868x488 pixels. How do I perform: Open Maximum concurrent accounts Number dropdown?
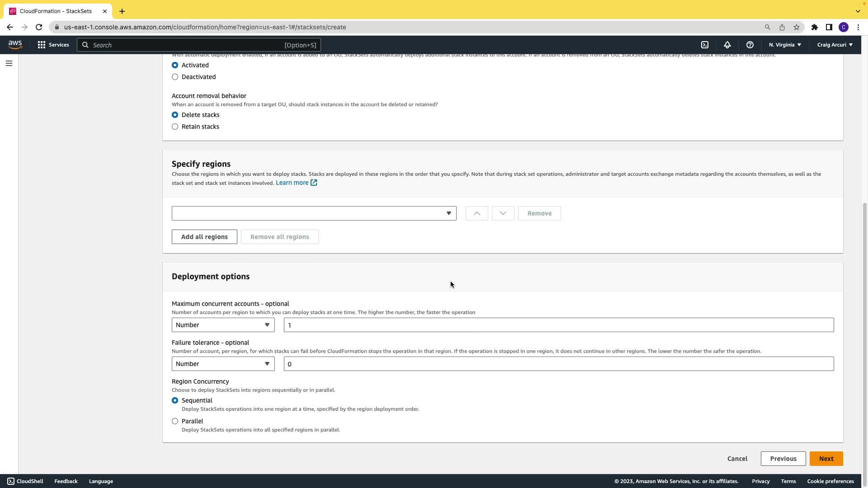[x=223, y=325]
